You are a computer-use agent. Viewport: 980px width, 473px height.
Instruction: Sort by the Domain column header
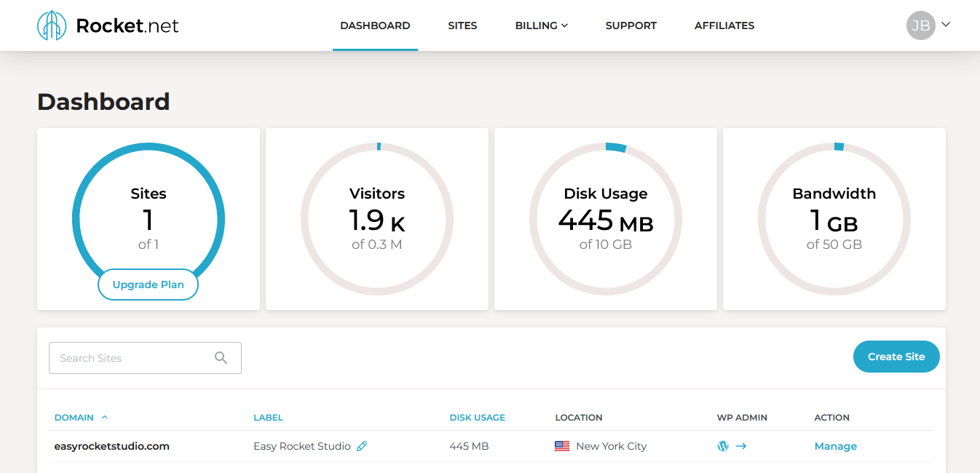[74, 418]
